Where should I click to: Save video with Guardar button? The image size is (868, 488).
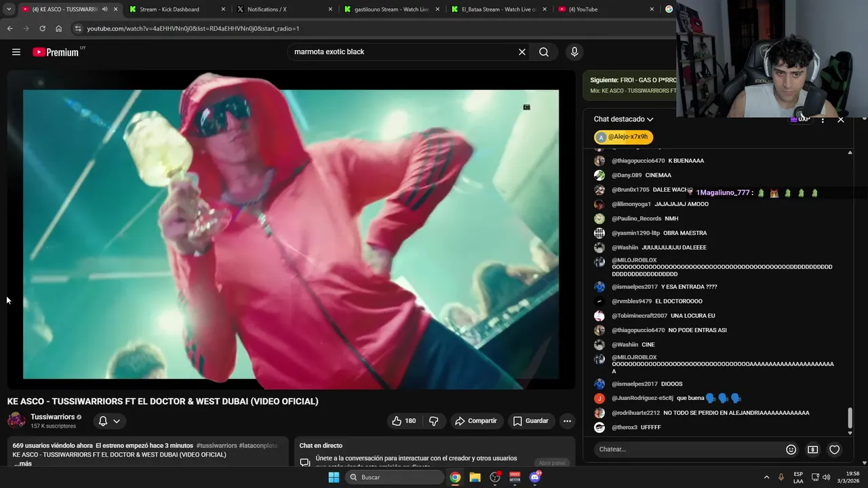point(530,421)
